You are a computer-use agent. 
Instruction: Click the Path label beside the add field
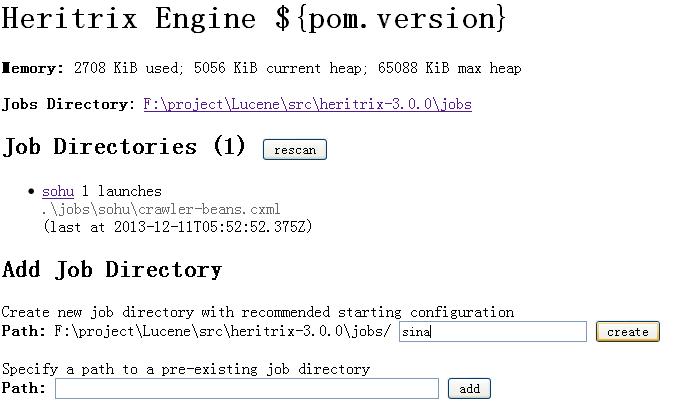click(x=24, y=388)
